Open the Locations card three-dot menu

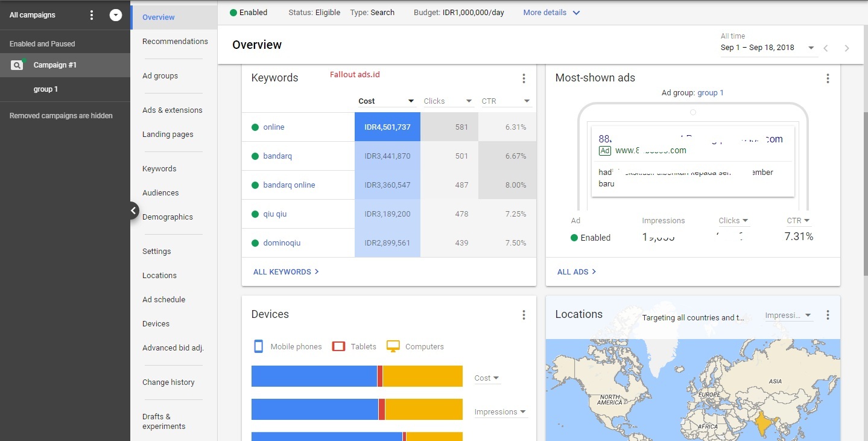828,315
